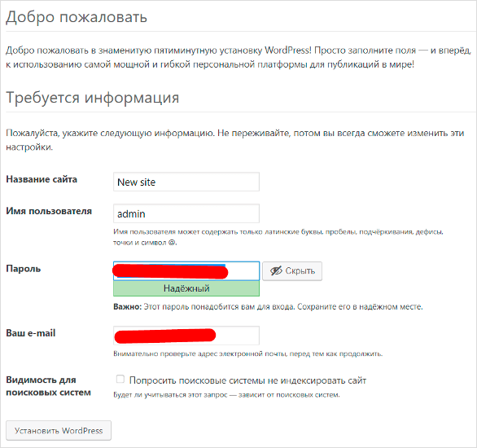Click the 'Надёжный' password strength indicator
477x448 pixels.
click(186, 288)
